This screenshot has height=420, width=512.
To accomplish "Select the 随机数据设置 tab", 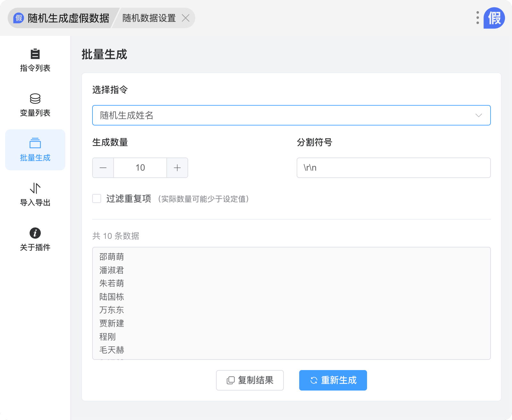I will [x=149, y=18].
